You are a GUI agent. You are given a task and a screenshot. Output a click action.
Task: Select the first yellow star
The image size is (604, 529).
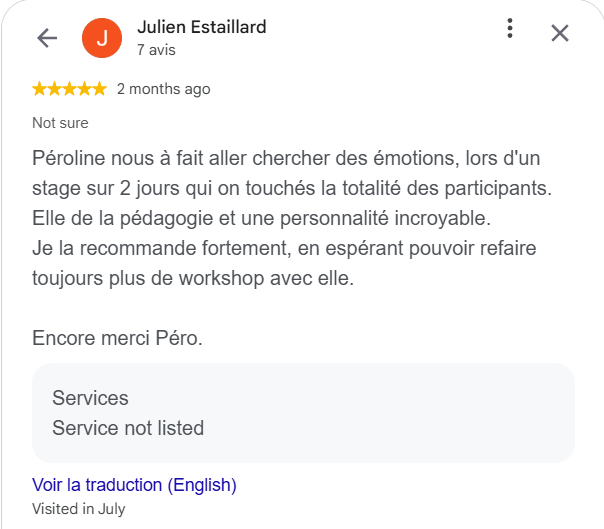pyautogui.click(x=39, y=89)
